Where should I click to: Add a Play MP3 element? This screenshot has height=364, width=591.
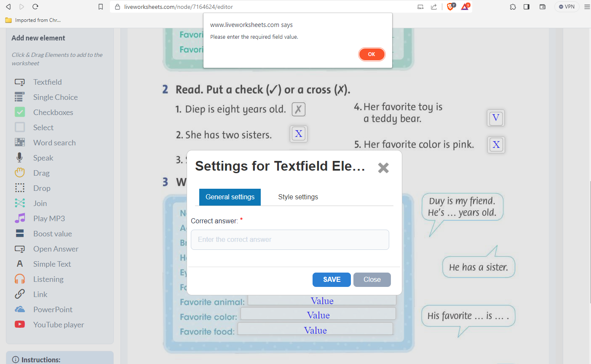pyautogui.click(x=48, y=218)
